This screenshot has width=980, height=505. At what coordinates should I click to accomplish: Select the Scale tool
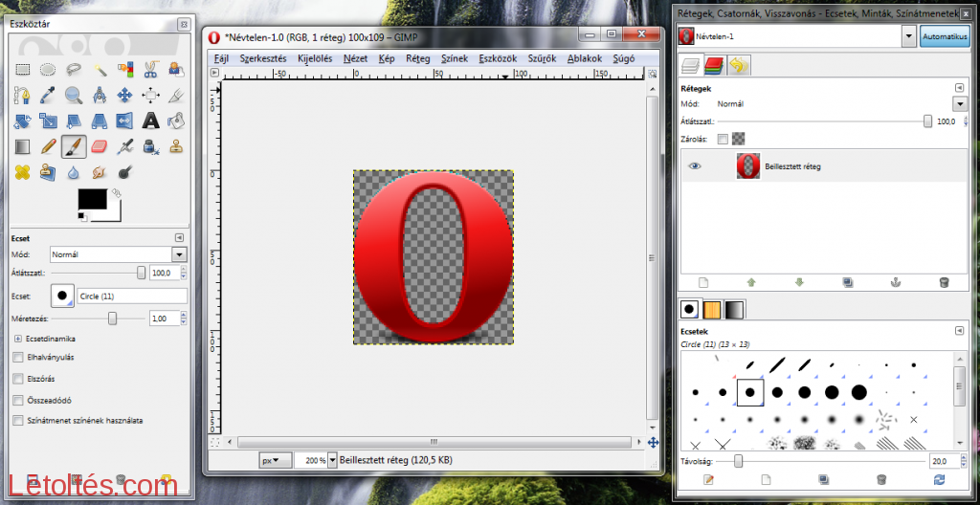tap(48, 121)
